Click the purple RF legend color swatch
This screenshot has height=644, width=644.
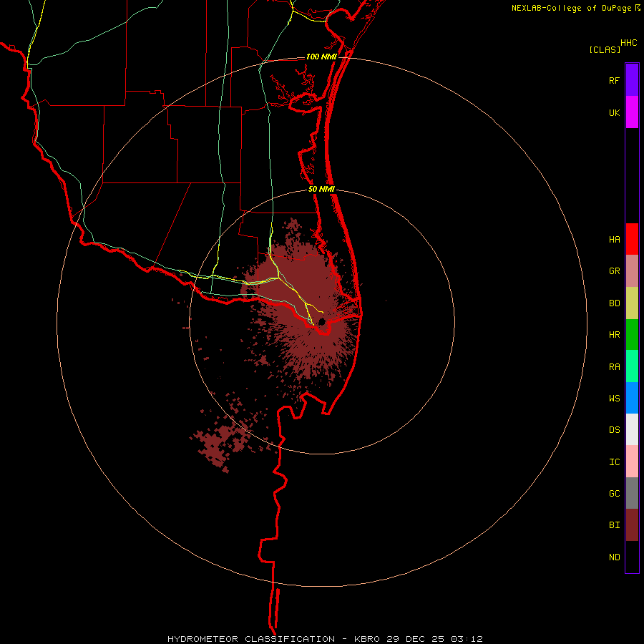pyautogui.click(x=632, y=80)
